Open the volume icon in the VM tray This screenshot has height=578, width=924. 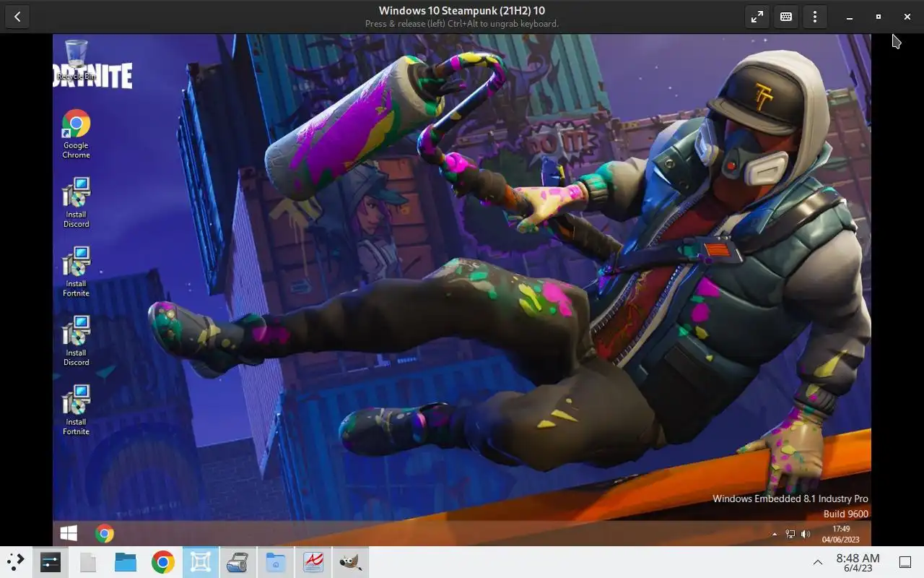(806, 535)
